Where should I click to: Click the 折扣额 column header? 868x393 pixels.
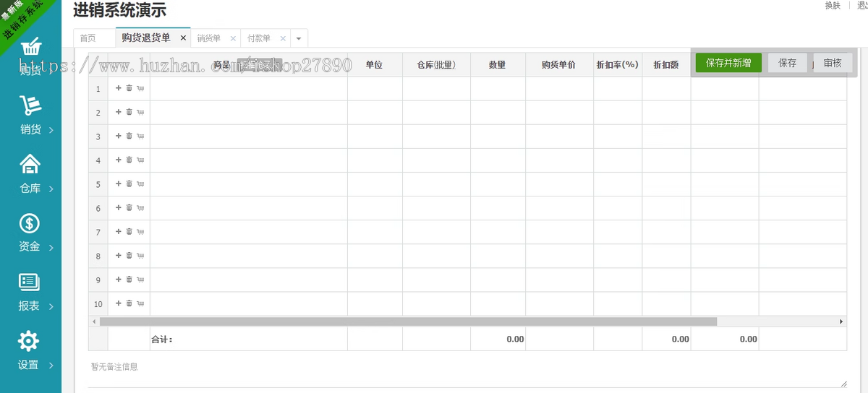coord(666,64)
